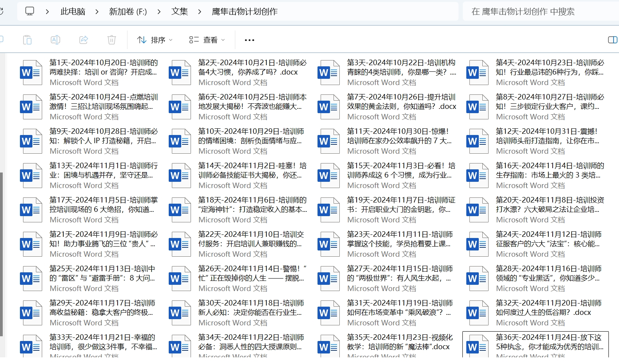The height and width of the screenshot is (364, 619).
Task: Expand chevron after the This PC monitor icon
Action: click(x=47, y=12)
